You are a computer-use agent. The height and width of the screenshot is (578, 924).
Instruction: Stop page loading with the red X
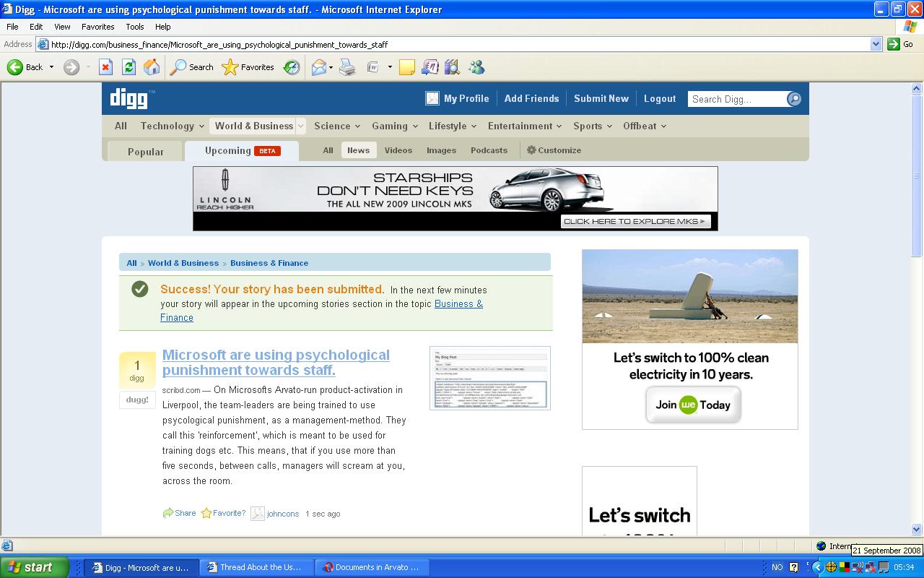pyautogui.click(x=105, y=67)
